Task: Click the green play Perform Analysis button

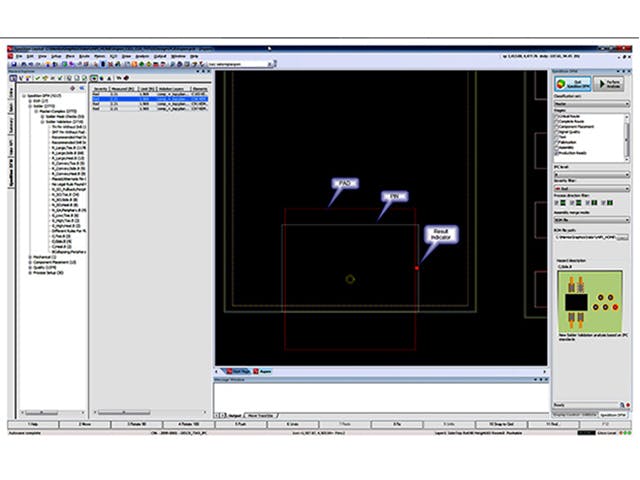Action: click(609, 84)
